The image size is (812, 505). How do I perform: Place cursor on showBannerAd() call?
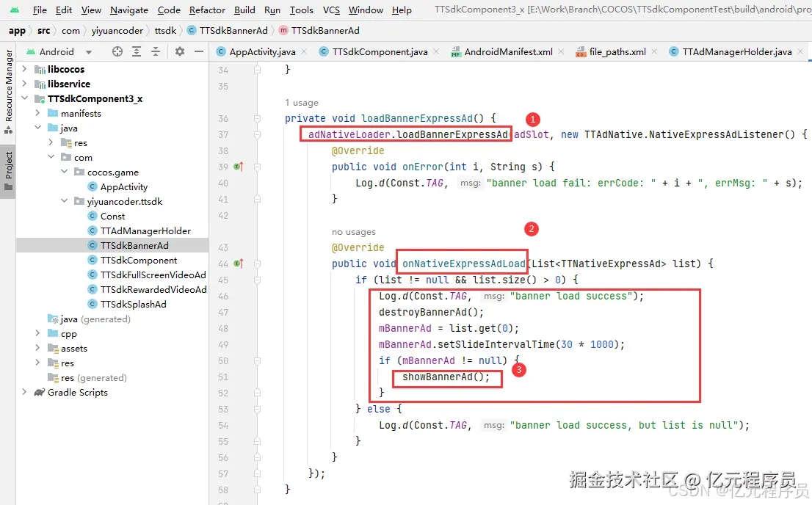click(446, 377)
